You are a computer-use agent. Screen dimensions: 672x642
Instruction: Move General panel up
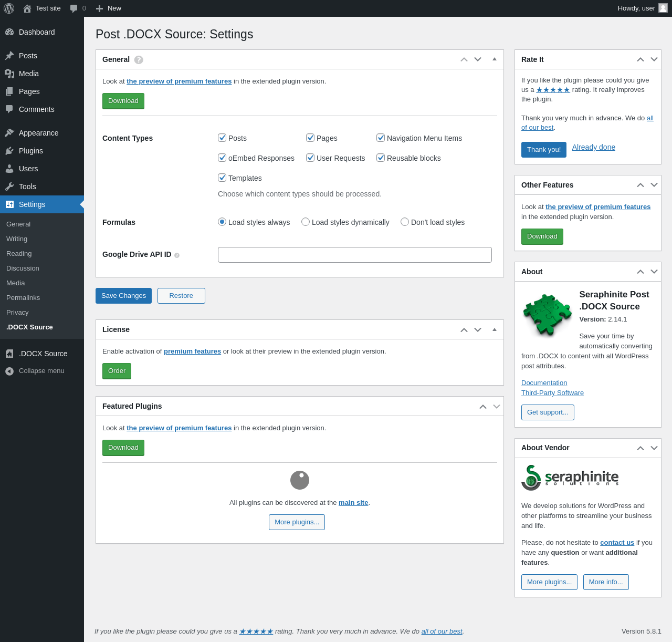point(464,59)
